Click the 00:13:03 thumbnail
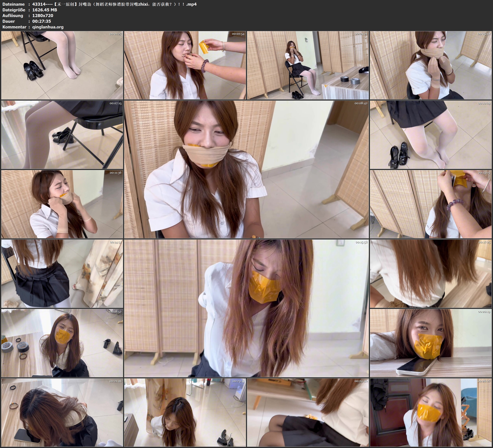 click(x=431, y=204)
